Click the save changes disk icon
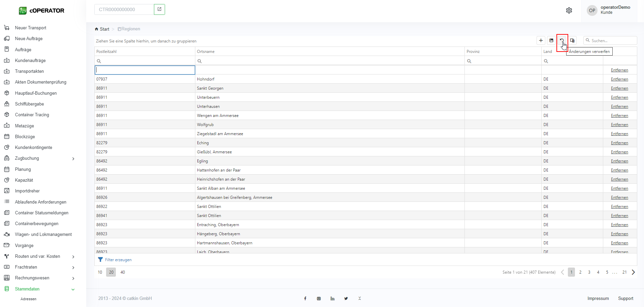 point(551,40)
